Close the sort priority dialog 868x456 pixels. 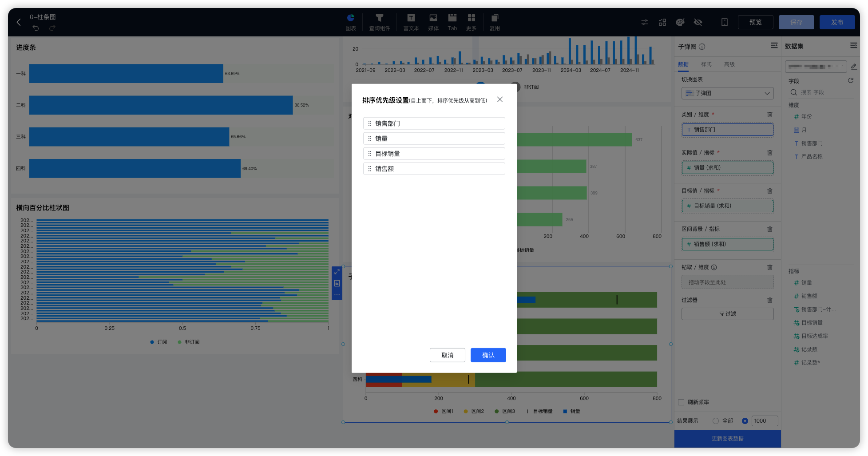coord(500,99)
